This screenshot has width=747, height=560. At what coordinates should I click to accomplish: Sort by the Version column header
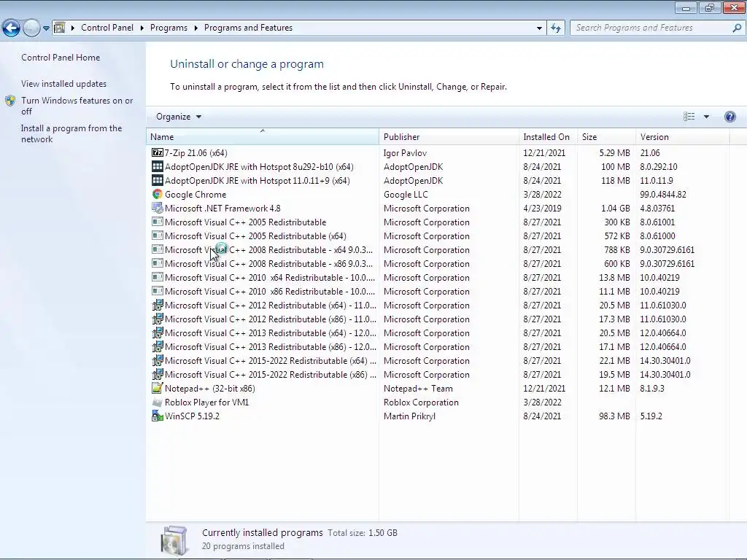682,136
